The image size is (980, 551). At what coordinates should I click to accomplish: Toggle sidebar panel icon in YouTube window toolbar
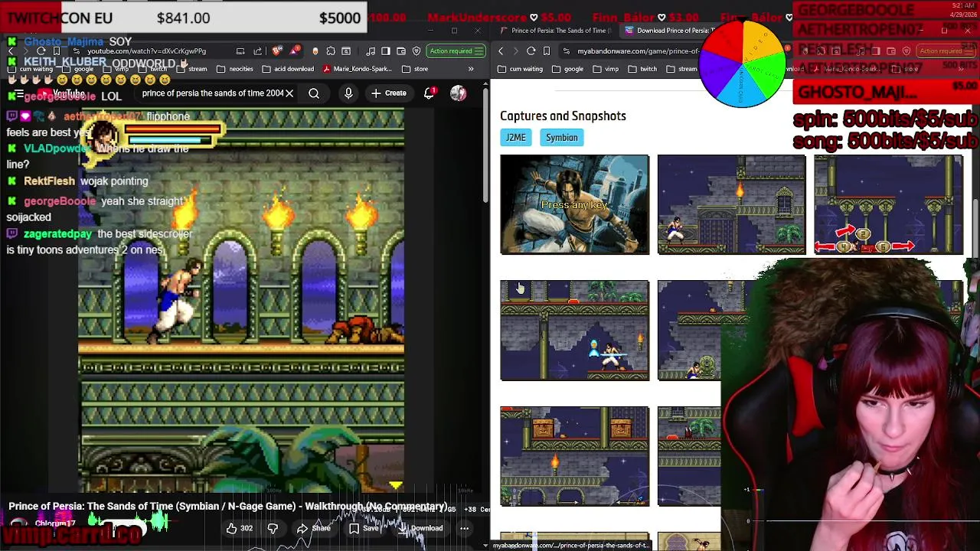point(386,51)
